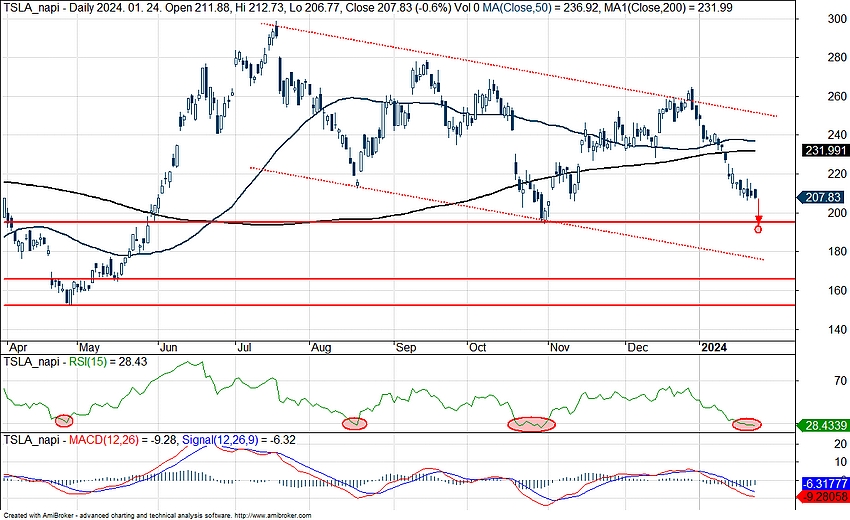The image size is (850, 520).
Task: Click the July peak candle near 300
Action: (x=276, y=30)
